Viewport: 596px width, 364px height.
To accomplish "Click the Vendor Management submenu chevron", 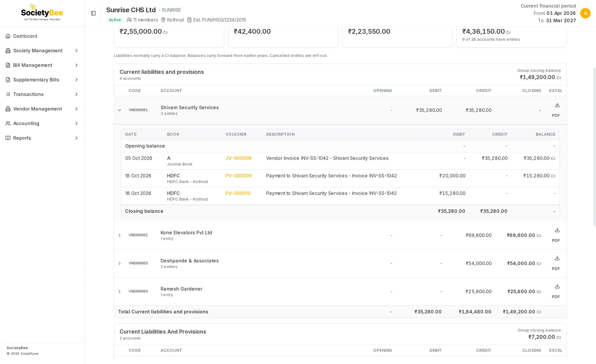I will click(x=76, y=109).
